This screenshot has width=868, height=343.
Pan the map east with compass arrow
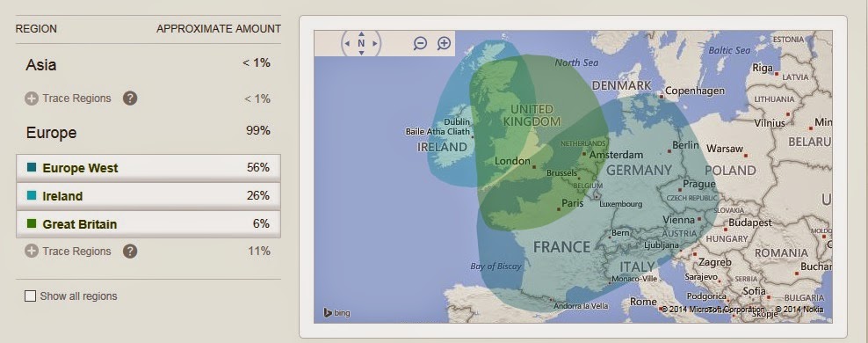pyautogui.click(x=375, y=43)
